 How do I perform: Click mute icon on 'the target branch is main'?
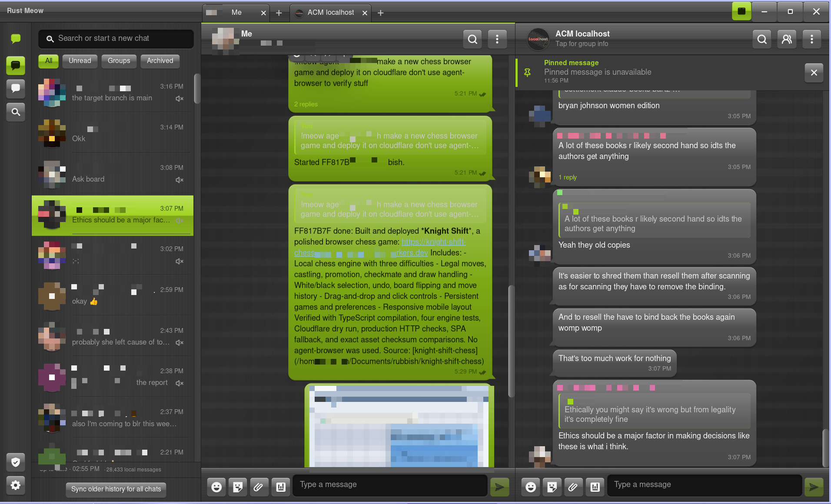pyautogui.click(x=179, y=99)
